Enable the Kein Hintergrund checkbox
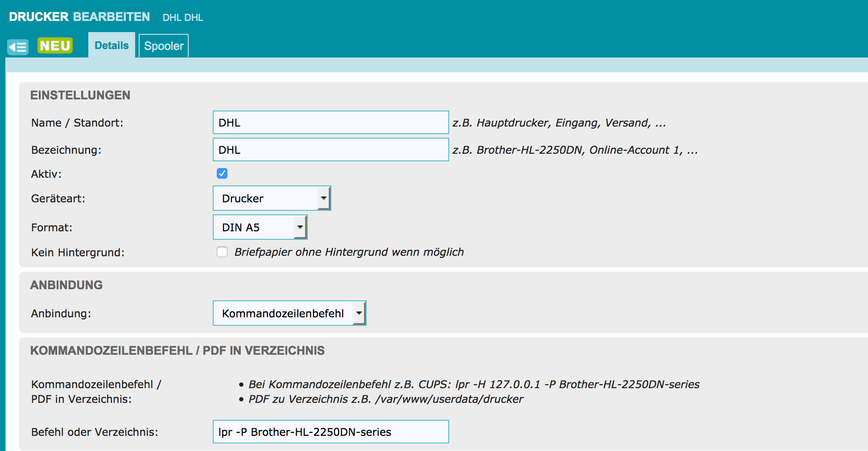This screenshot has width=868, height=451. (x=222, y=252)
